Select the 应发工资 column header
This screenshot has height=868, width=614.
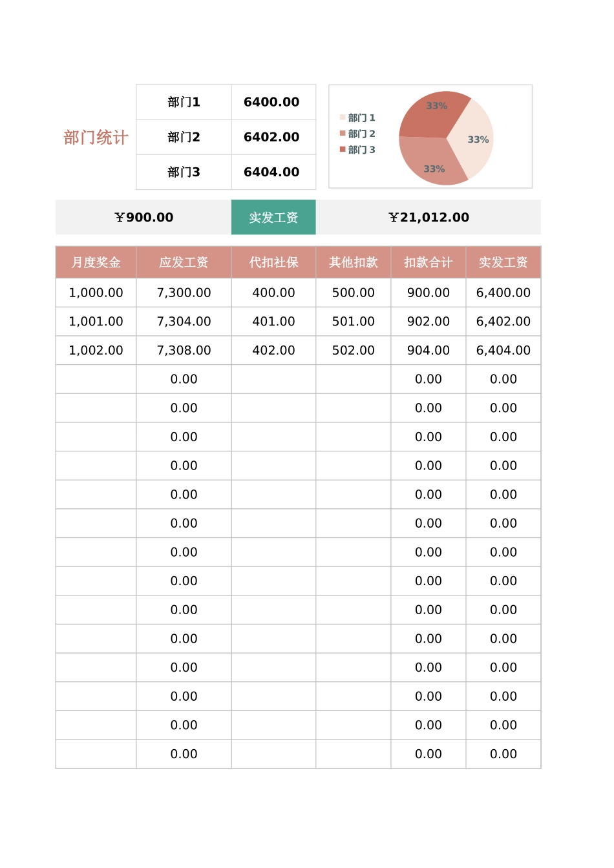click(184, 262)
